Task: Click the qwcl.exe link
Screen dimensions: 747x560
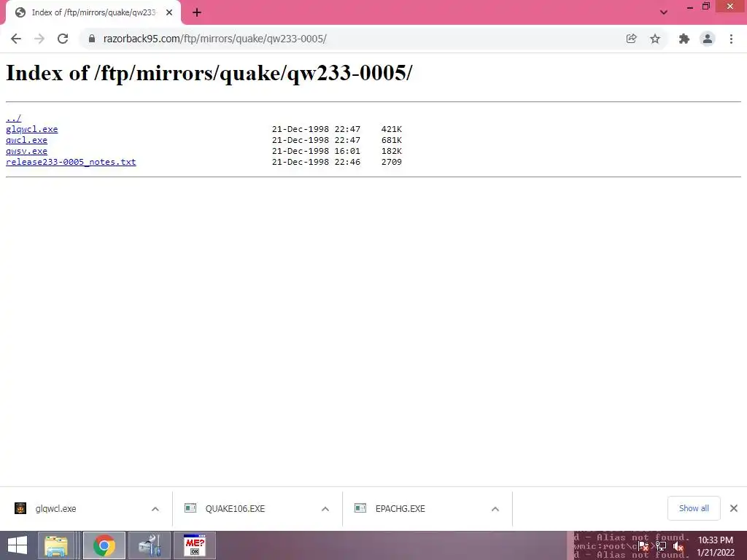Action: click(27, 140)
